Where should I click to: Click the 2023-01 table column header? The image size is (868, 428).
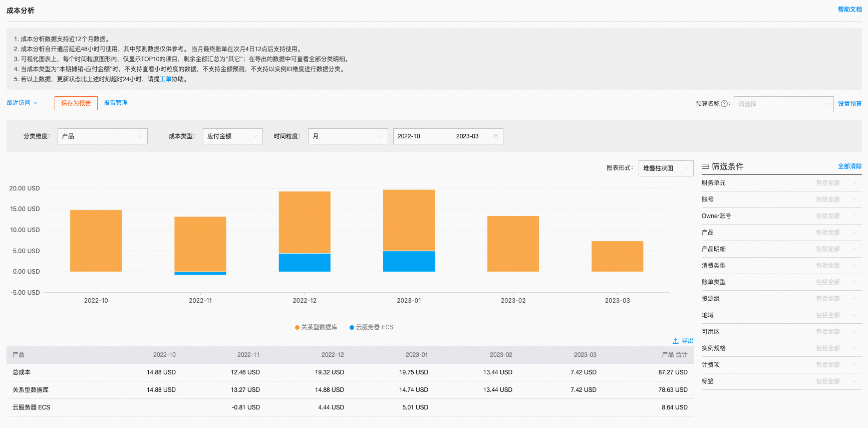[417, 355]
